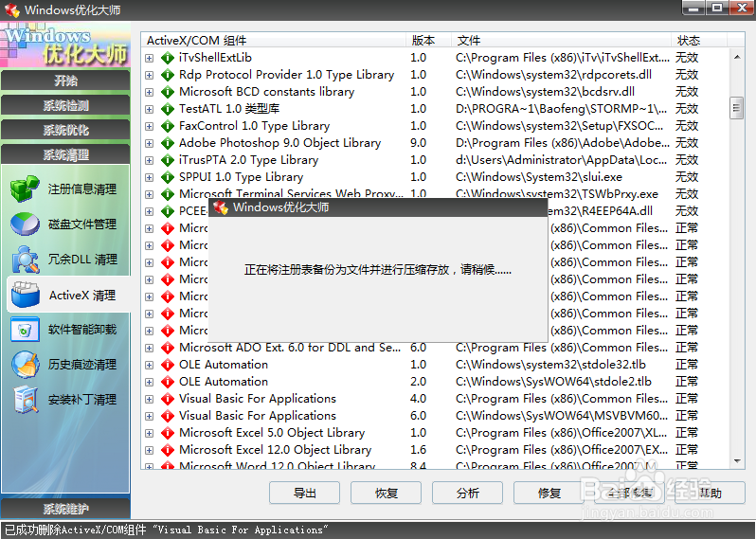Open the 系统维护 sidebar section
Viewport: 756px width, 539px height.
[65, 508]
